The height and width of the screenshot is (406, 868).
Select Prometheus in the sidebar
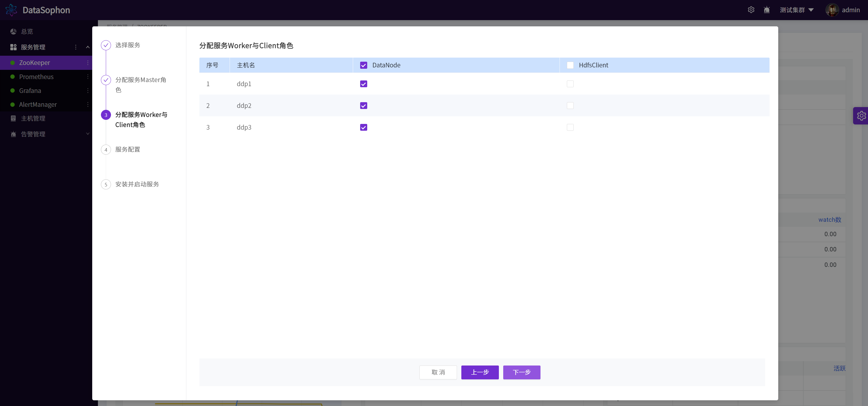[x=46, y=77]
